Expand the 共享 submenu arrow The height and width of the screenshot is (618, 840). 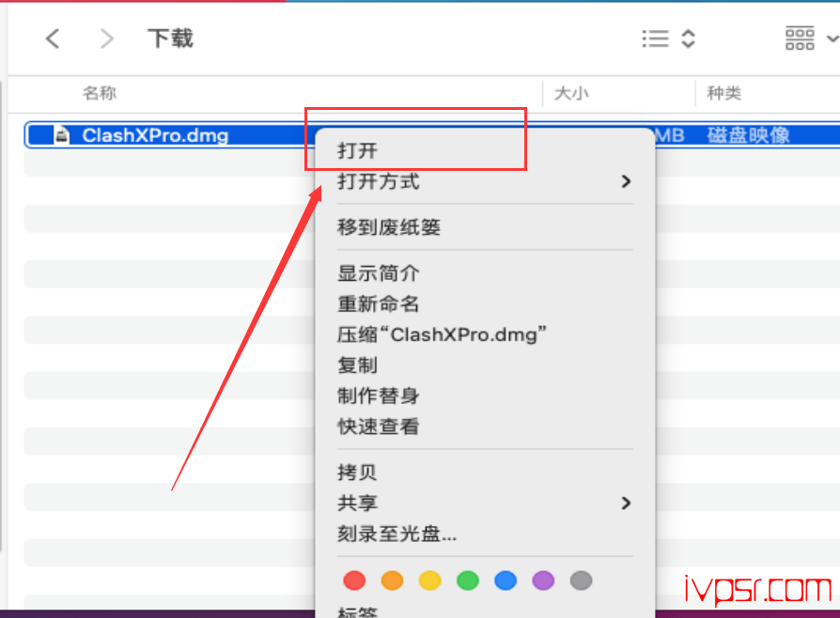click(x=626, y=502)
